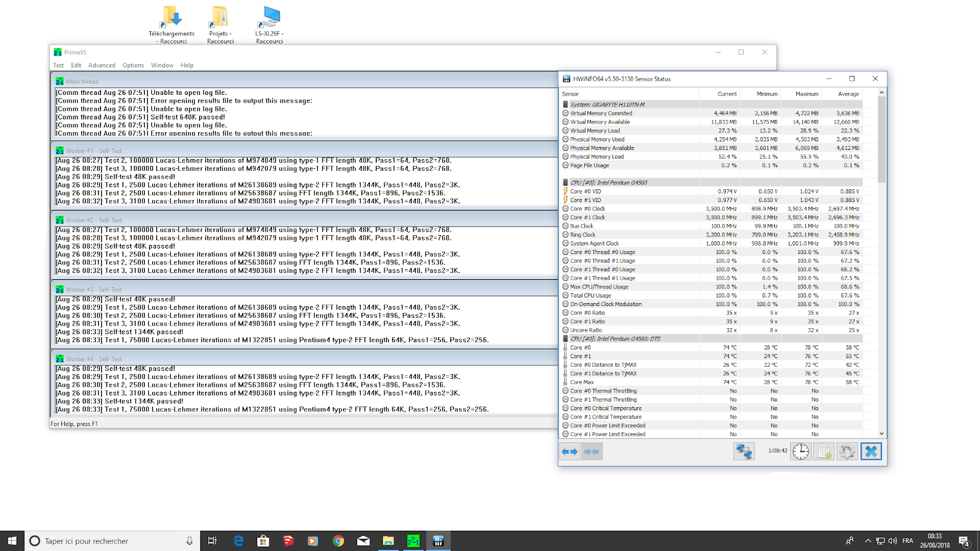
Task: Start logging sensors to a file
Action: 824,452
